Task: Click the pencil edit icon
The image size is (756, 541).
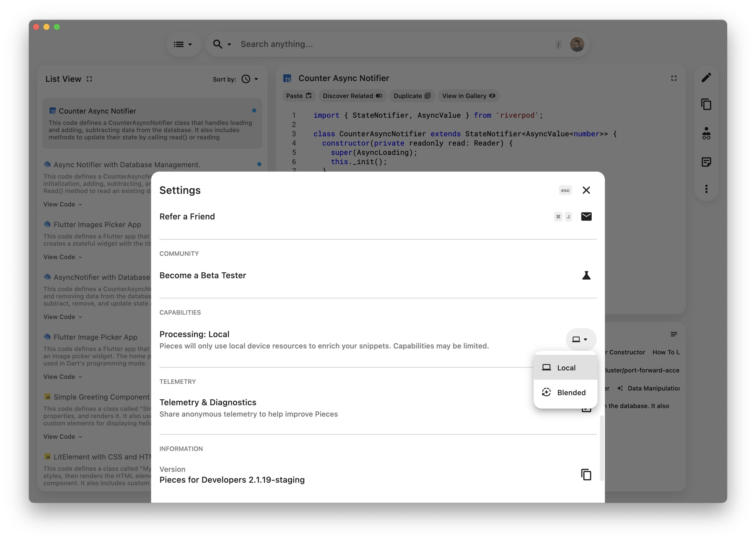Action: coord(706,78)
